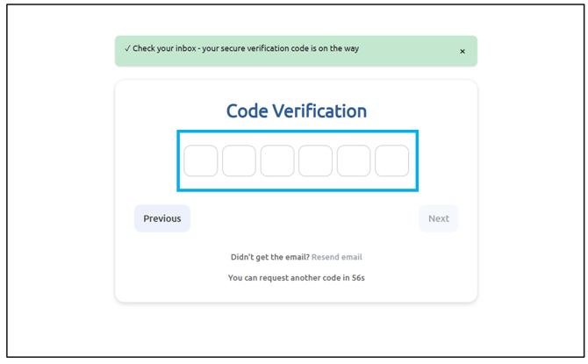Click the Resend email link

[x=337, y=257]
